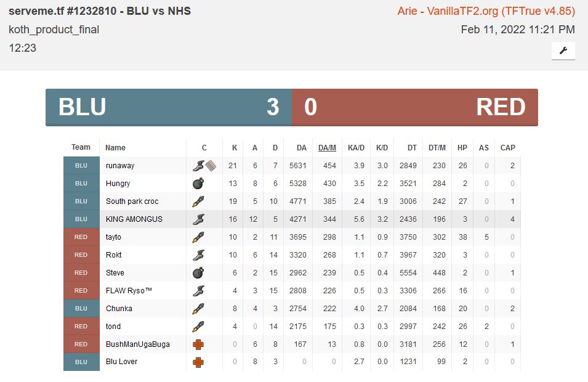Screen dimensions: 588x382
Task: Click Blu Lover's DT value 1231
Action: point(408,362)
